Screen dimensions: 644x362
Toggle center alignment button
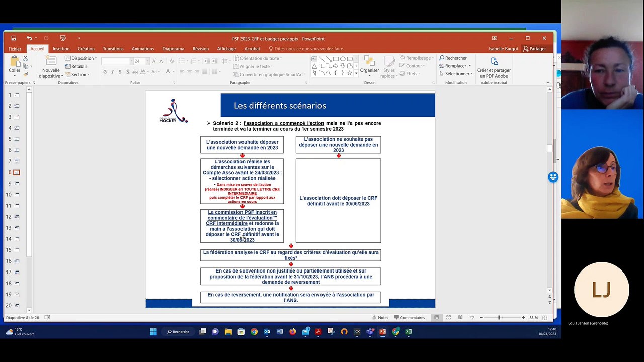coord(190,72)
